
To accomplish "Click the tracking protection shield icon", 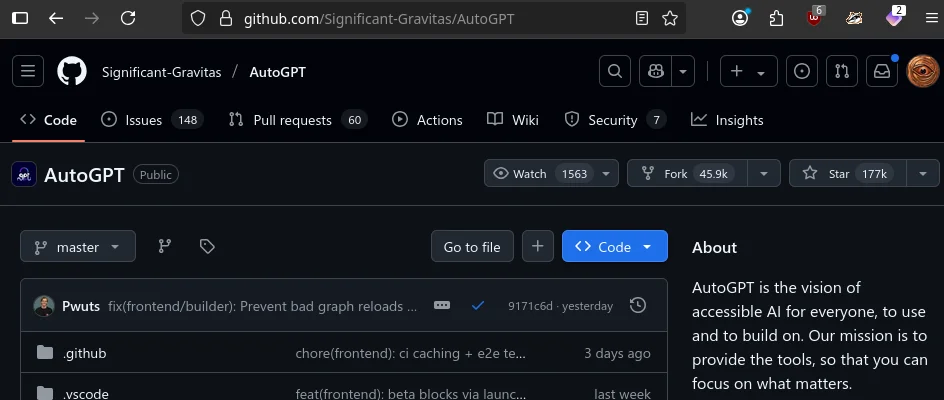I will [x=198, y=19].
